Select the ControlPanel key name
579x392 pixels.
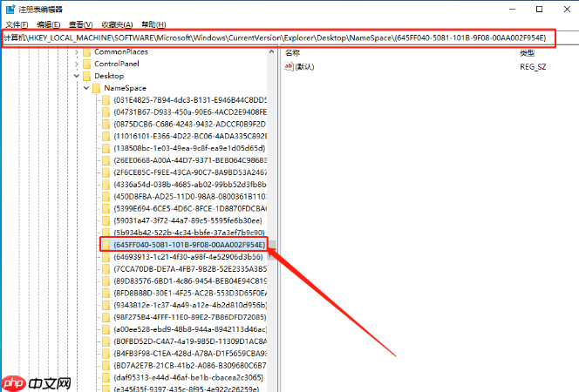[117, 64]
